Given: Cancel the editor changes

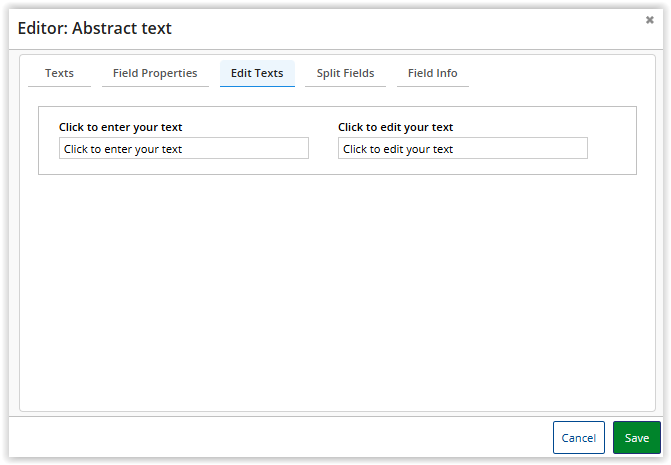Looking at the screenshot, I should [579, 437].
